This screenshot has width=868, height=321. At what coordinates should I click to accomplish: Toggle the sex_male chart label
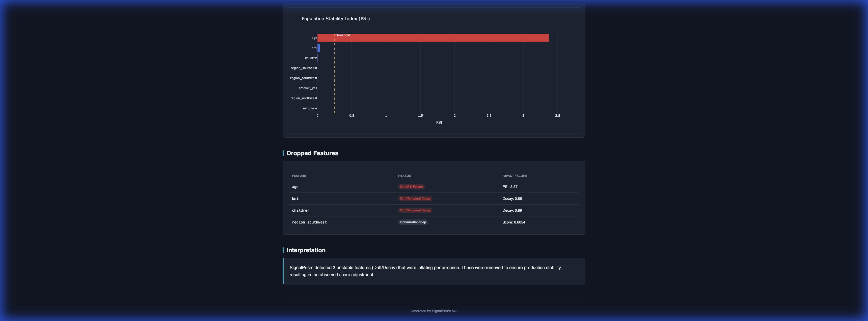tap(310, 108)
